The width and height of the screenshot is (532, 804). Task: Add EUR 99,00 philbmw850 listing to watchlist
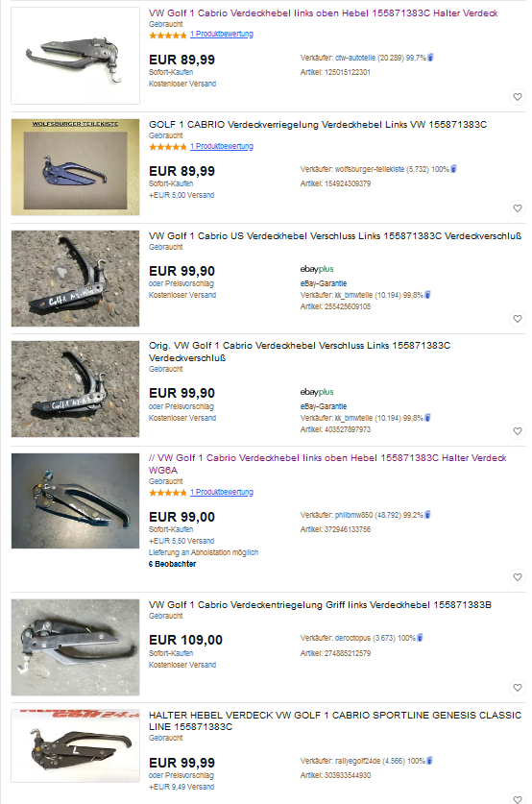pos(518,577)
